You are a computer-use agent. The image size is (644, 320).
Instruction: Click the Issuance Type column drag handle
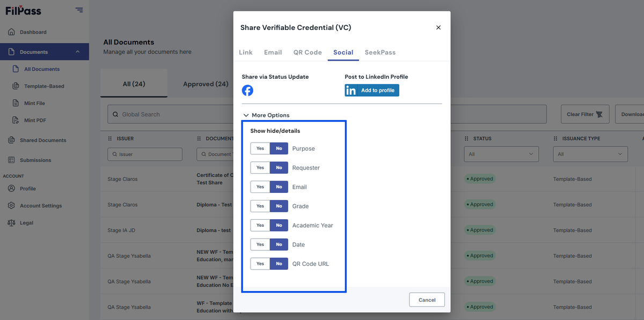tap(556, 138)
